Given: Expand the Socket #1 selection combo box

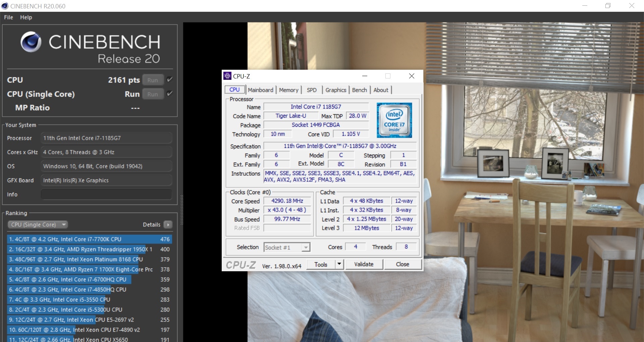Looking at the screenshot, I should 305,247.
